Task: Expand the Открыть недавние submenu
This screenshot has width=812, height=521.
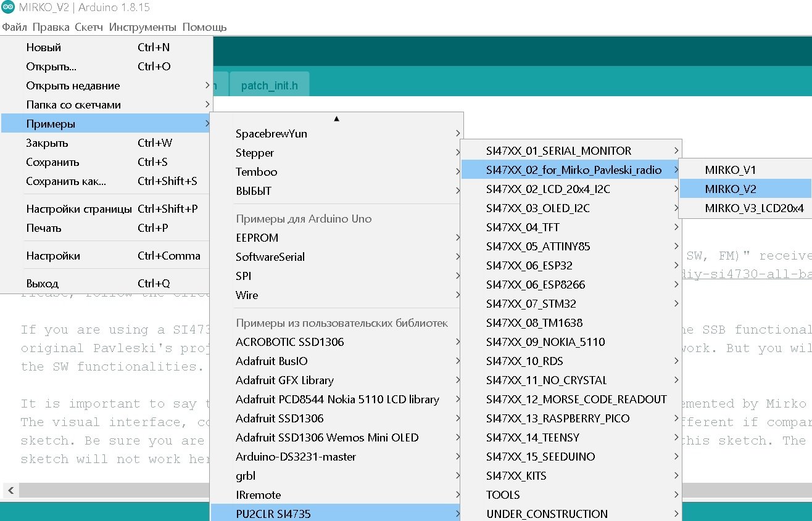Action: (107, 86)
